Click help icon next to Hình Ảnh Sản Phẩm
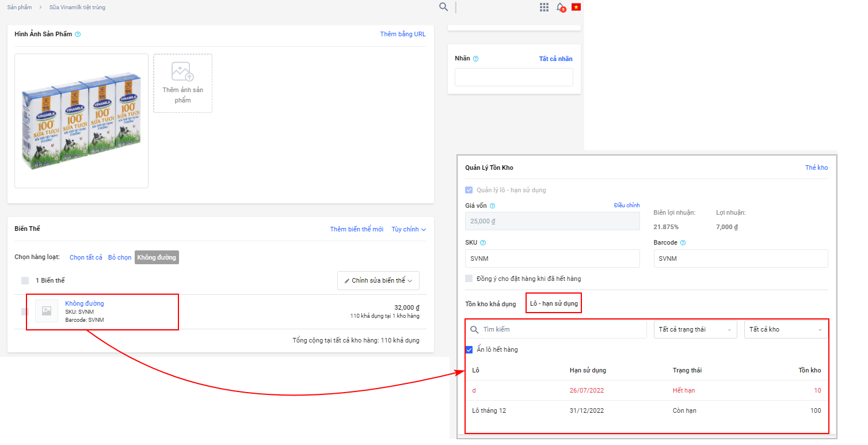This screenshot has height=445, width=868. (78, 35)
